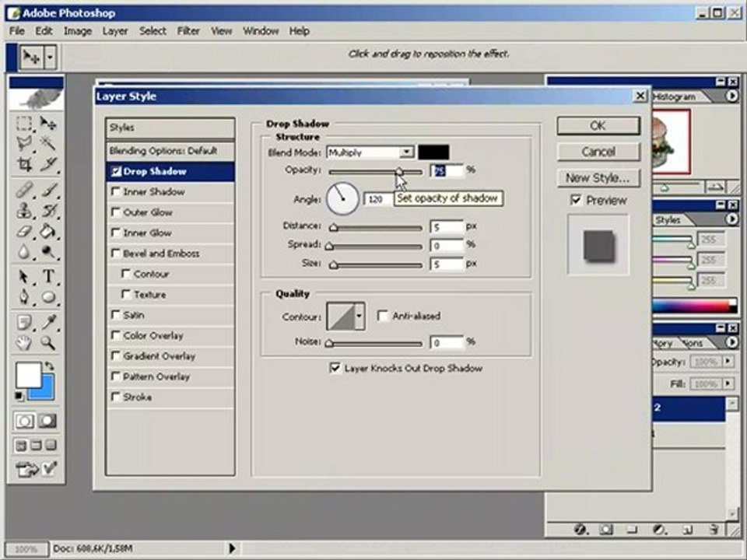Open the layer Opacity flyout arrow
This screenshot has height=560, width=747.
[728, 362]
